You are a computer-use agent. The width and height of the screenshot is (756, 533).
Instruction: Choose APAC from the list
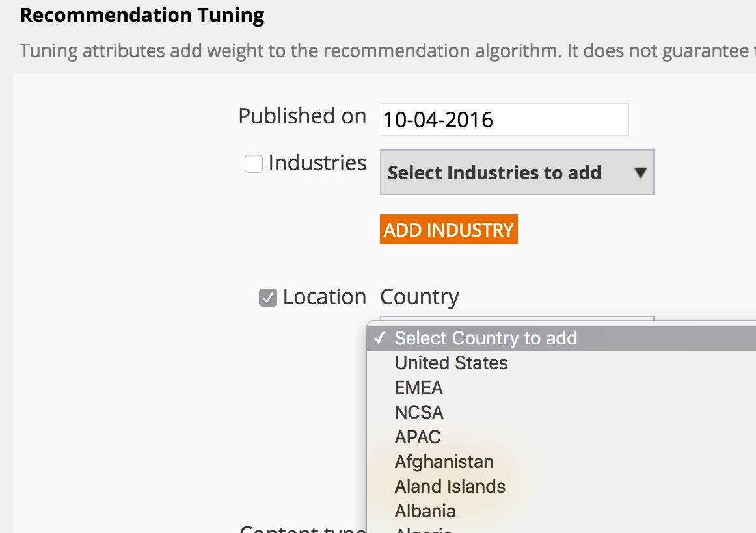[x=418, y=437]
